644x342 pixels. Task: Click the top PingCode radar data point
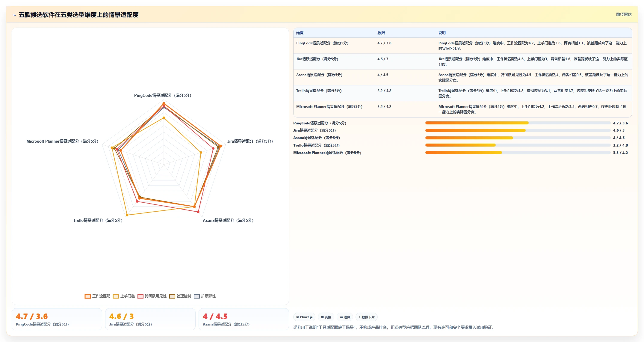click(164, 103)
